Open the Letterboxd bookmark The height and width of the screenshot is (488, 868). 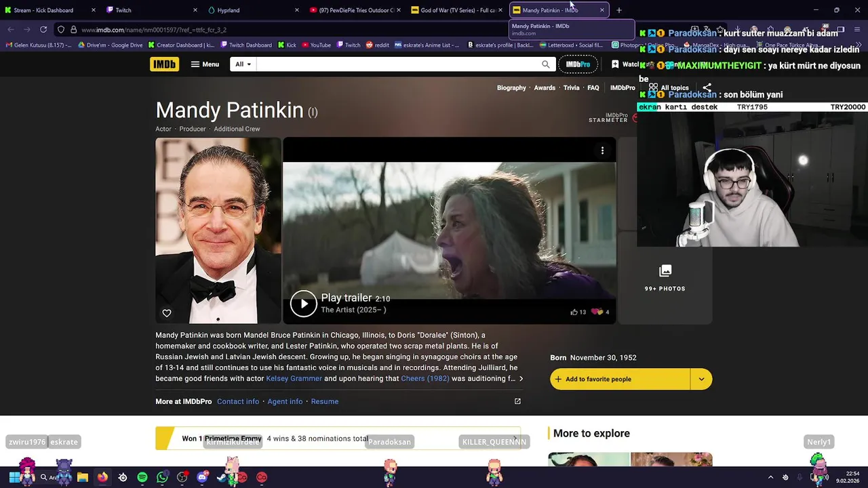pos(571,45)
